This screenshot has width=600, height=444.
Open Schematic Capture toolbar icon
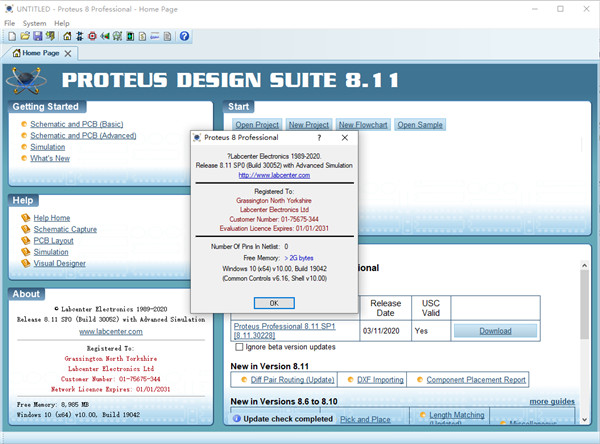pos(80,36)
